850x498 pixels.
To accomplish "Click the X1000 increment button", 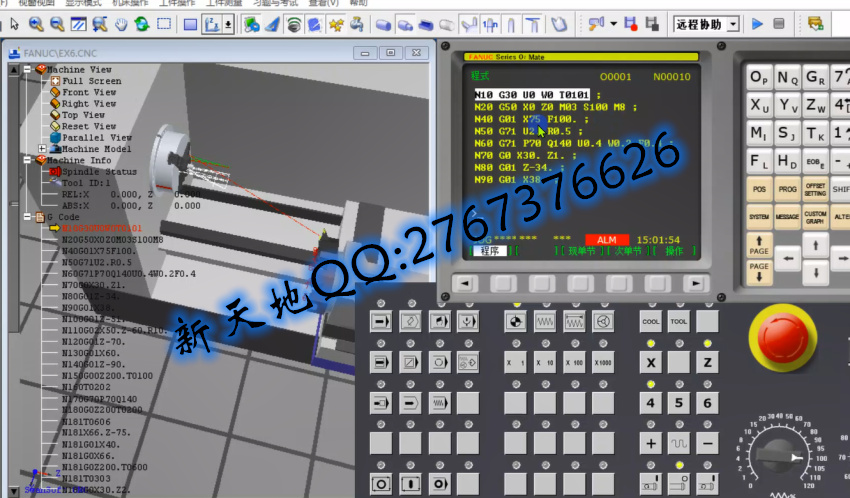I will tap(602, 363).
